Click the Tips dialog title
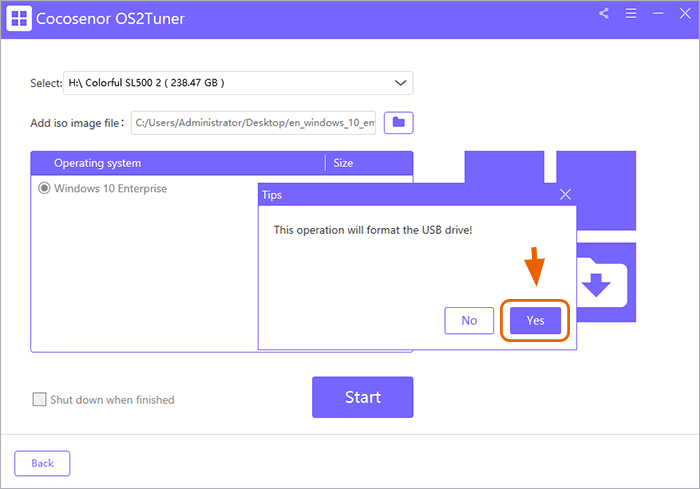Image resolution: width=700 pixels, height=489 pixels. [272, 195]
